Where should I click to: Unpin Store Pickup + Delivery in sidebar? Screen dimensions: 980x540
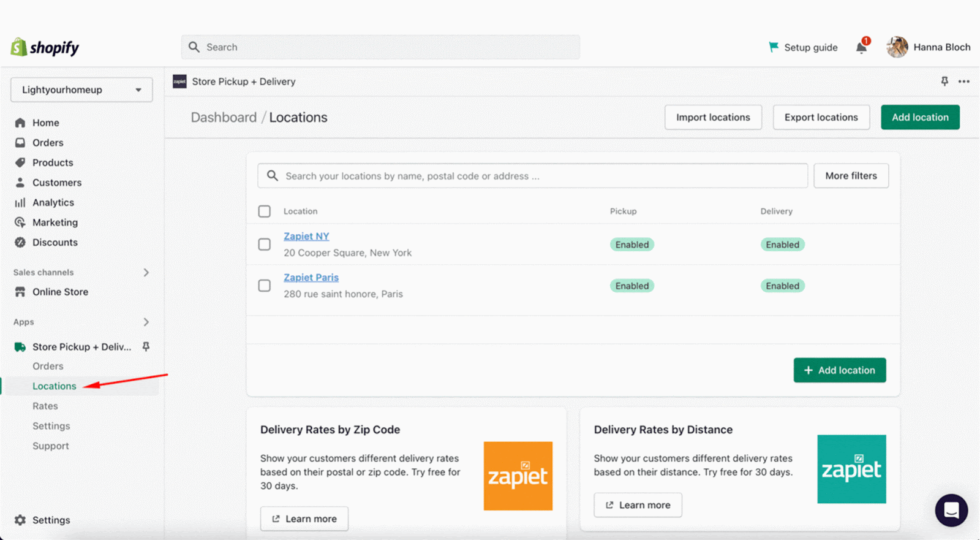click(x=146, y=347)
